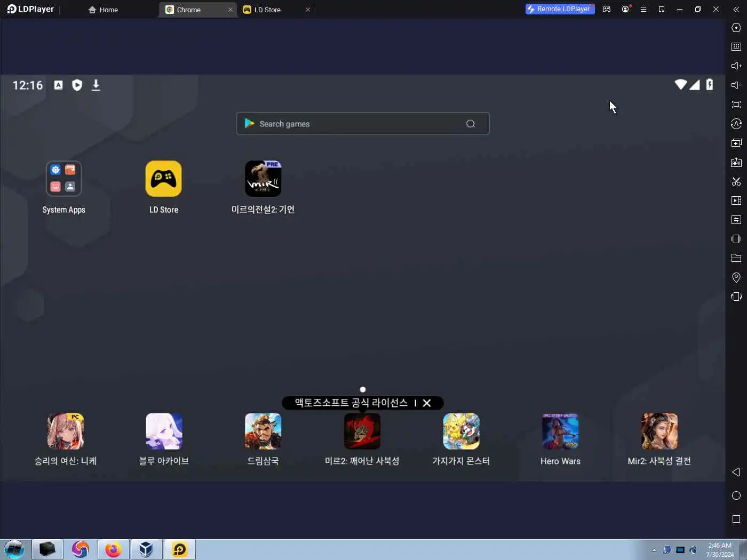This screenshot has width=747, height=560.
Task: Close the LD Store tab
Action: pos(308,10)
